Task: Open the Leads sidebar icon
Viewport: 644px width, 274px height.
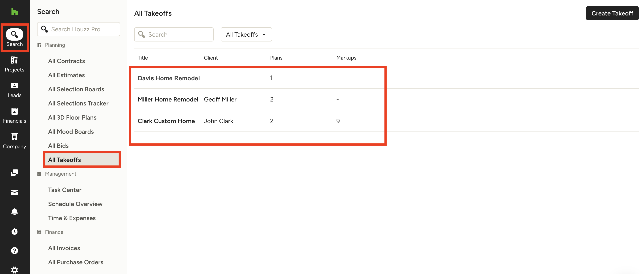Action: click(15, 90)
